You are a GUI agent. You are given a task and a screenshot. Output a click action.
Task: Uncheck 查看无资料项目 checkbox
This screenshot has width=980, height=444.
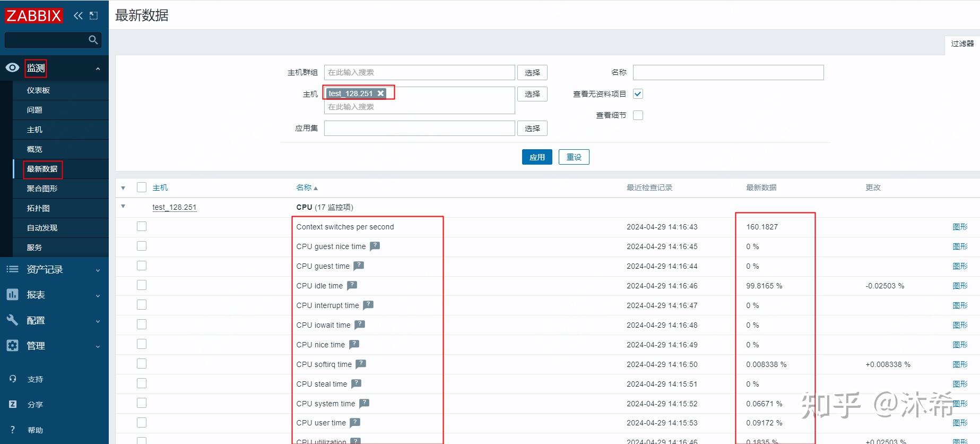click(638, 94)
